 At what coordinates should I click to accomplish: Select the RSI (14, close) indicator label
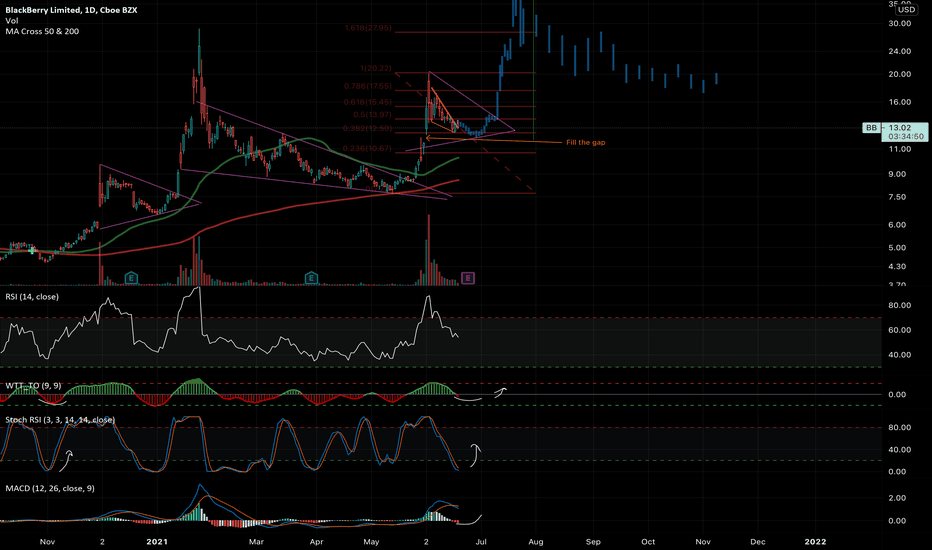pos(32,297)
